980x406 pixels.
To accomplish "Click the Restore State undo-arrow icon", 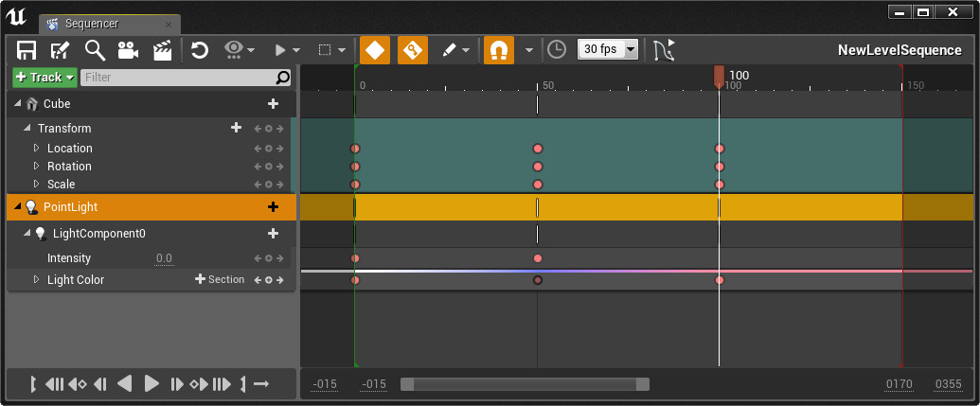I will (200, 50).
